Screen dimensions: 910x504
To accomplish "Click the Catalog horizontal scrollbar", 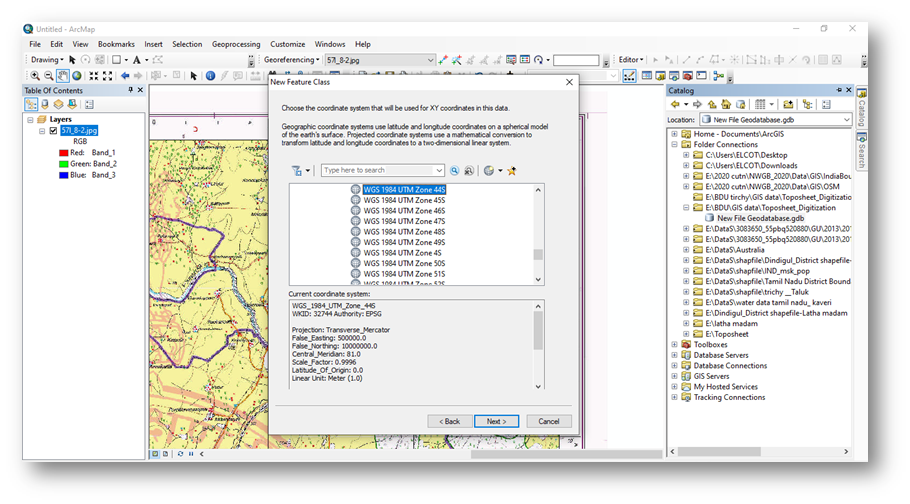I will tap(719, 452).
